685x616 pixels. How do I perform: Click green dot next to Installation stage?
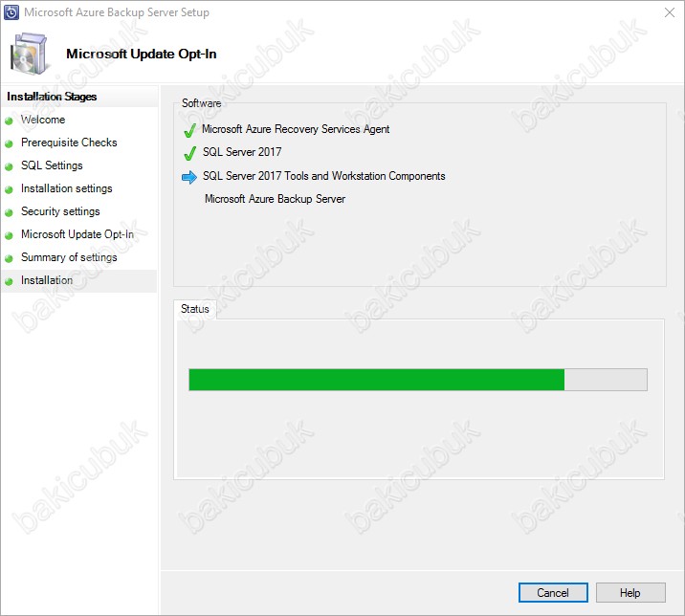[9, 282]
